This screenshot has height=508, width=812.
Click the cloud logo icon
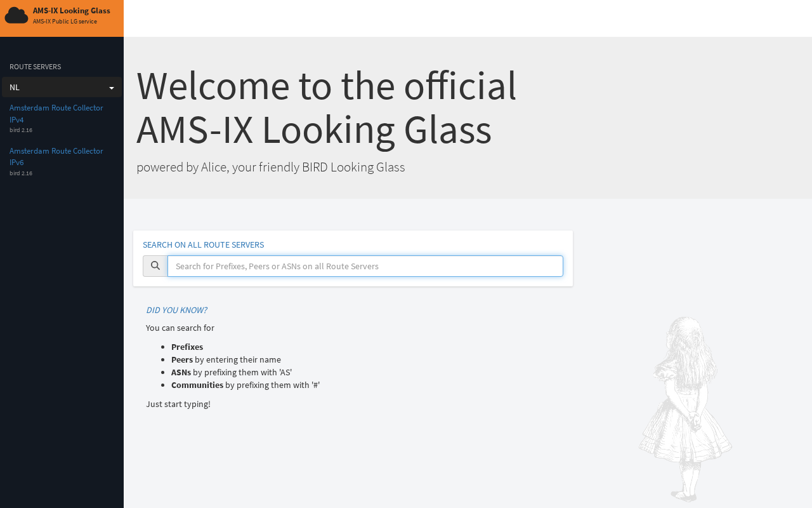click(16, 15)
